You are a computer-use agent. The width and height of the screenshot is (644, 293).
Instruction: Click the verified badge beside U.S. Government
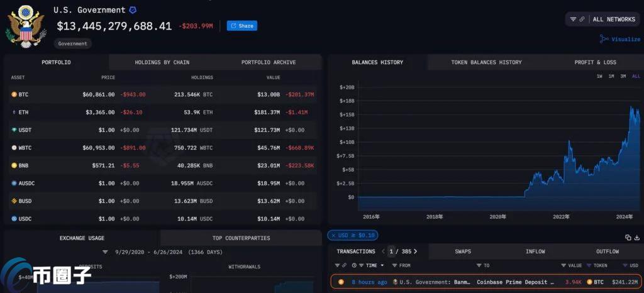tap(133, 10)
